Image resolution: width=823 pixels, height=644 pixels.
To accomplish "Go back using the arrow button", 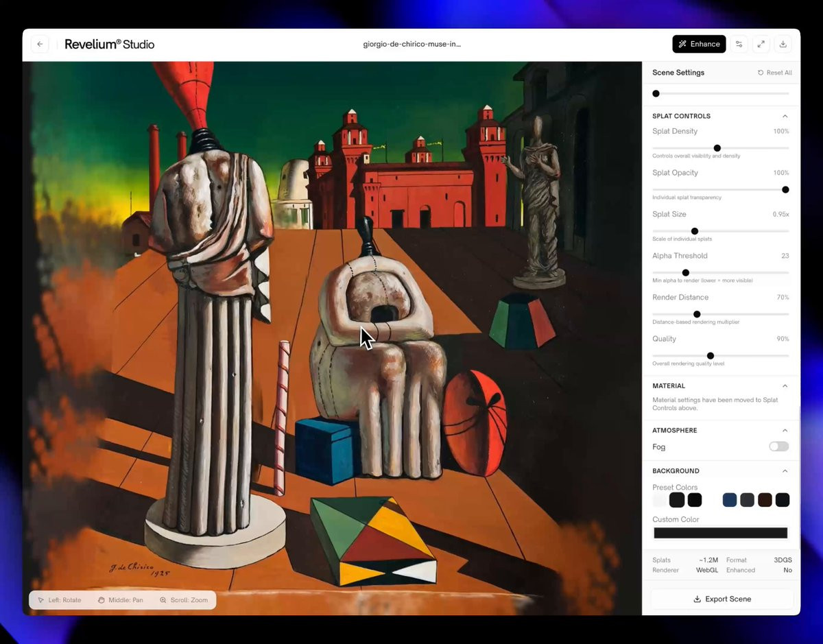I will point(40,44).
